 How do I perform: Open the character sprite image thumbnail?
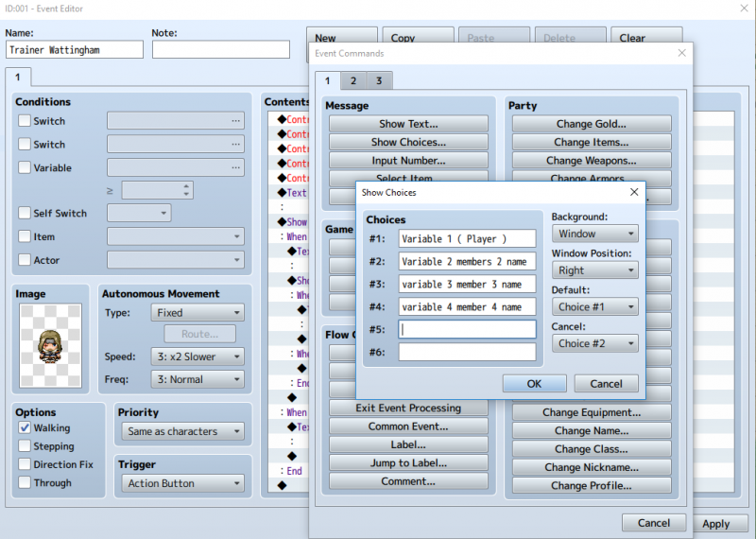point(51,345)
